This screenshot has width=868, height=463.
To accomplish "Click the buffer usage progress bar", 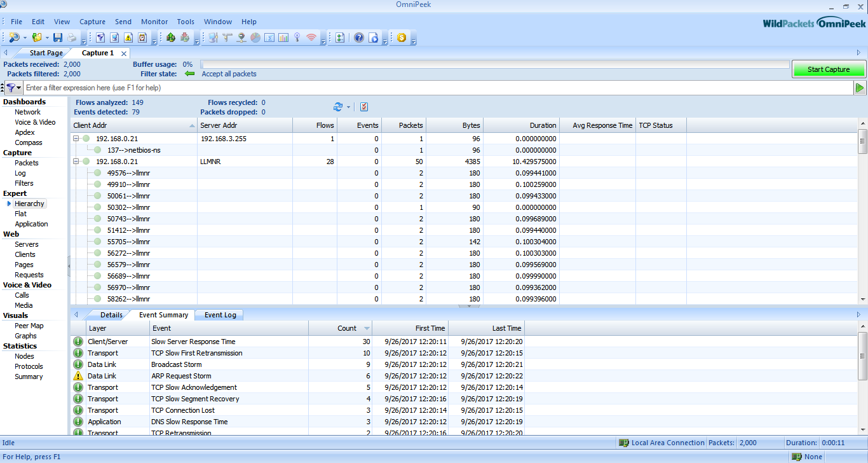I will (x=494, y=64).
